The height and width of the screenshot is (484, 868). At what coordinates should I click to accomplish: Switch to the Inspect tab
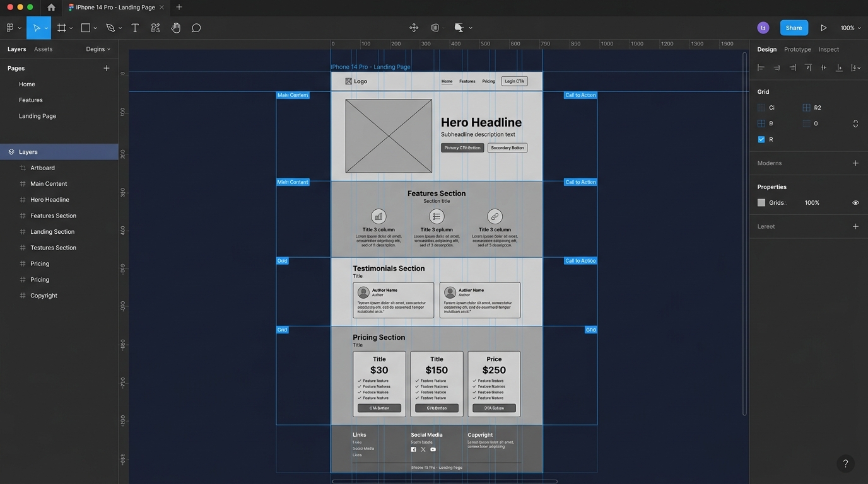click(829, 49)
